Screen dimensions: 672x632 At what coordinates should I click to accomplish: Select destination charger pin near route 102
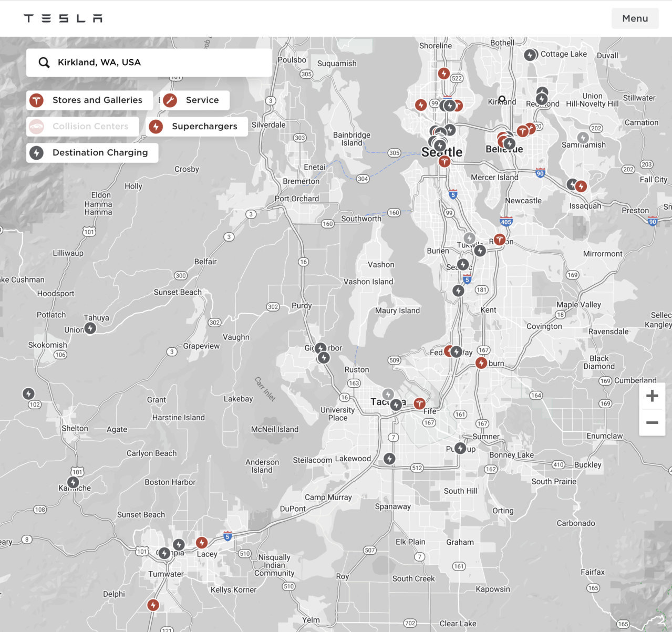(x=28, y=393)
